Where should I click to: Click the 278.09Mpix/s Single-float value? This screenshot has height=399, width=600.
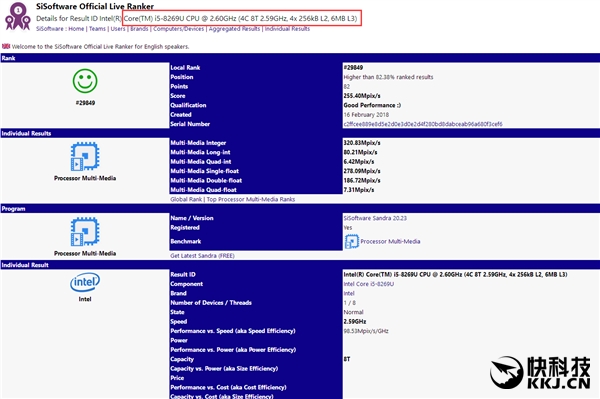362,171
